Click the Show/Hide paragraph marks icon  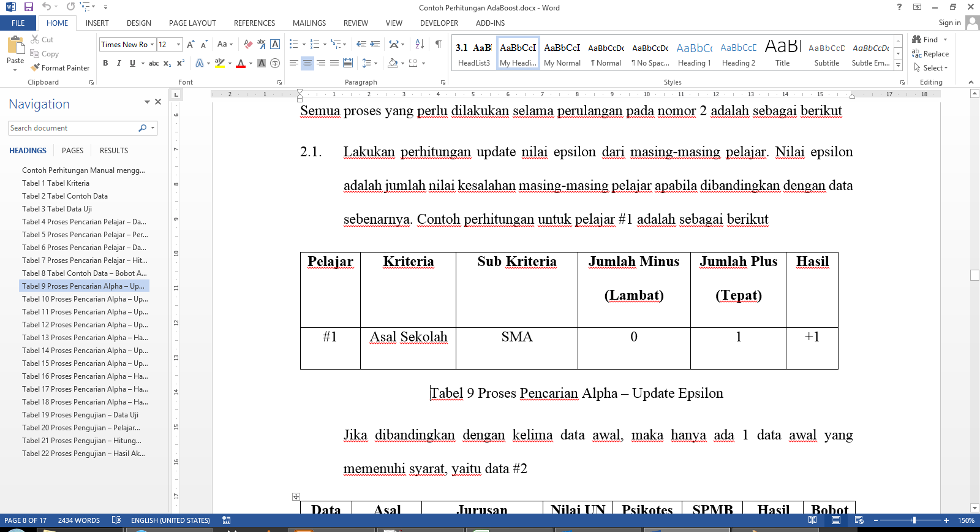439,44
